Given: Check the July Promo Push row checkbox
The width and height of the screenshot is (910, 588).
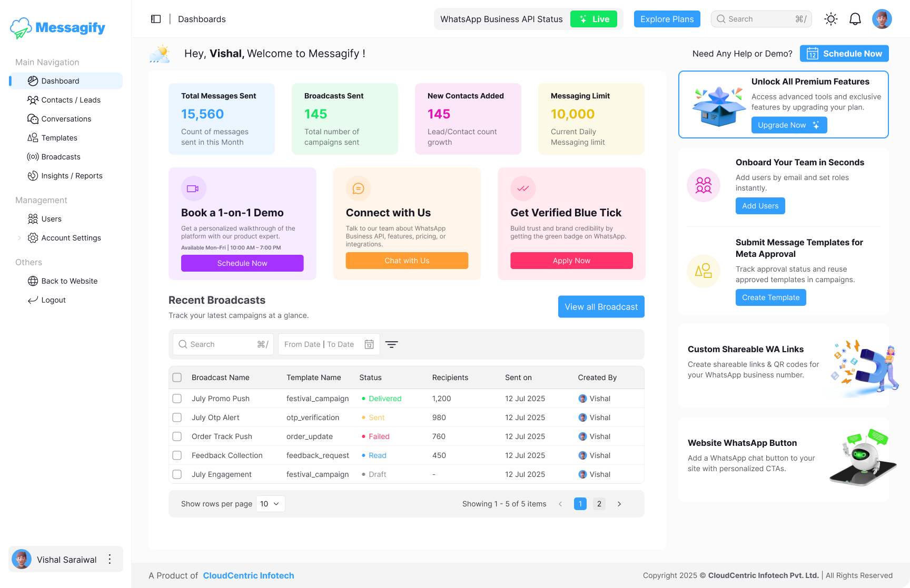Looking at the screenshot, I should point(177,398).
